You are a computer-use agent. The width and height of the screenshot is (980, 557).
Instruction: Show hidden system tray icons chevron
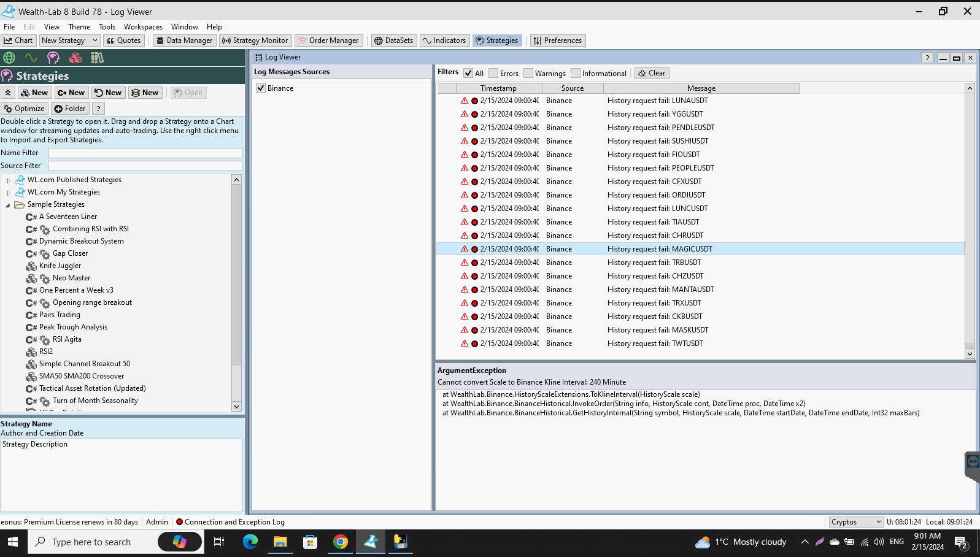point(804,542)
